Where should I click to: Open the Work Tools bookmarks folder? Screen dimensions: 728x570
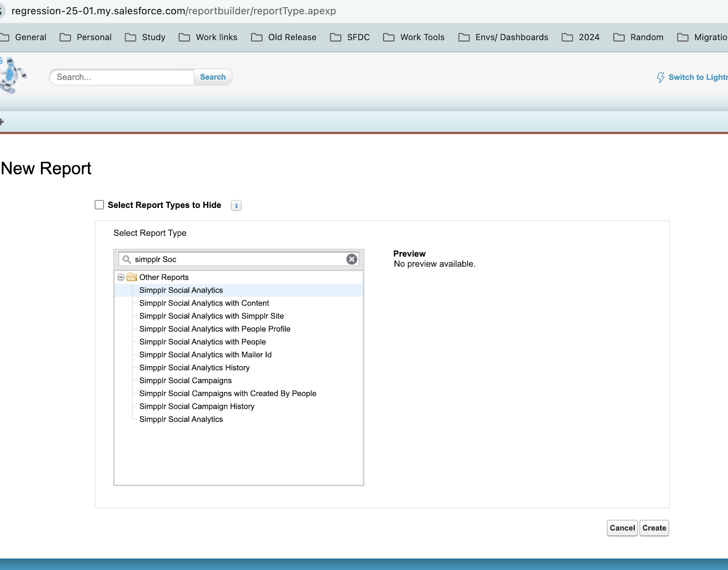[414, 37]
